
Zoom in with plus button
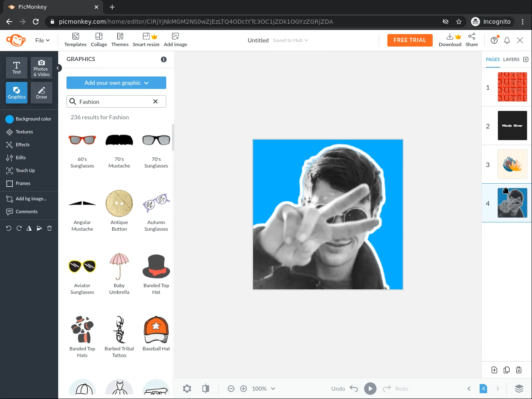tap(244, 389)
